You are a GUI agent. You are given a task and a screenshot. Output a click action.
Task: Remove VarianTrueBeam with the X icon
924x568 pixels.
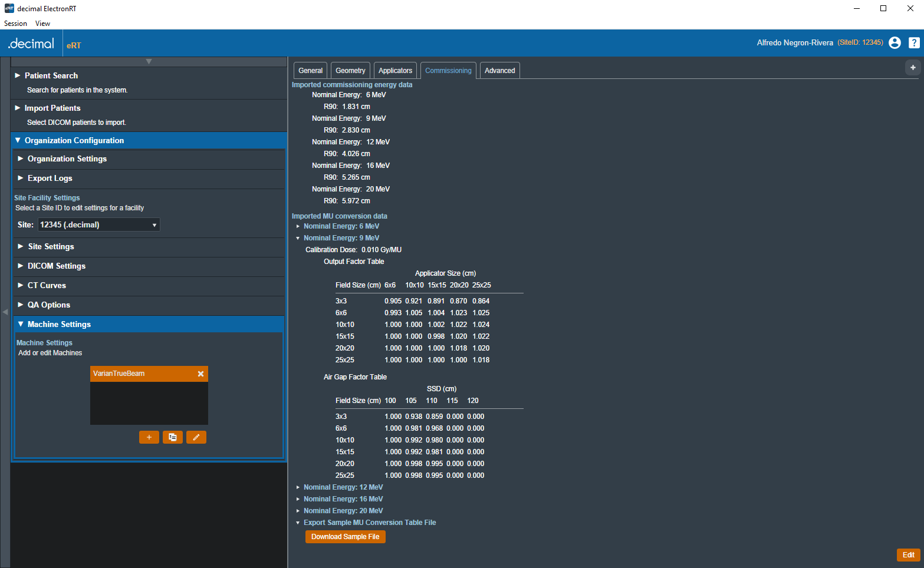click(x=200, y=374)
